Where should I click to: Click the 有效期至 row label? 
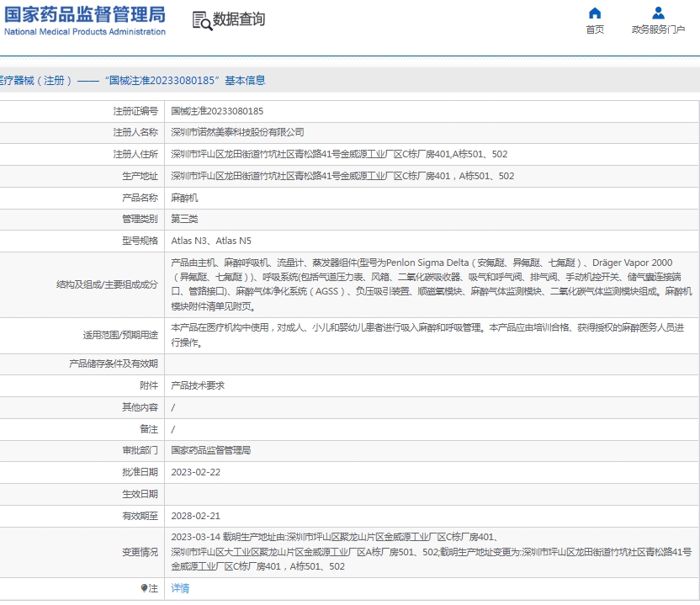point(140,516)
